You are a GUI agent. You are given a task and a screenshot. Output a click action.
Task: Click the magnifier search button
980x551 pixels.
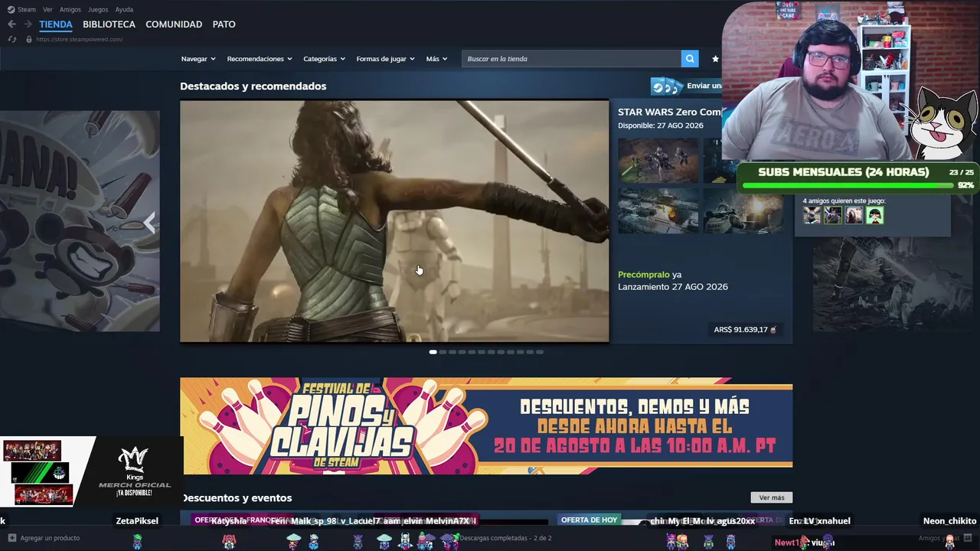point(690,59)
